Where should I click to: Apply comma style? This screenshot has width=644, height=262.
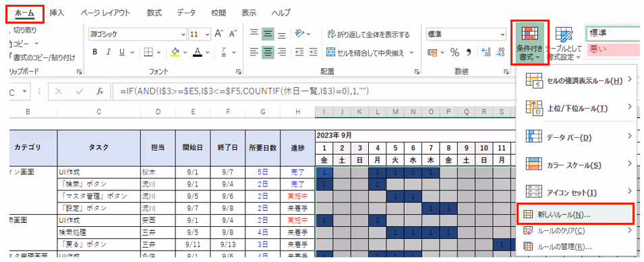pyautogui.click(x=469, y=52)
